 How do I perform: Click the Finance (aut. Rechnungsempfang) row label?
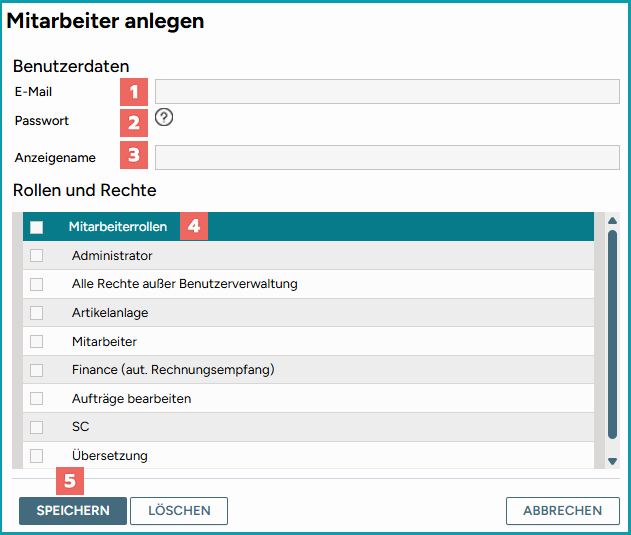click(173, 370)
